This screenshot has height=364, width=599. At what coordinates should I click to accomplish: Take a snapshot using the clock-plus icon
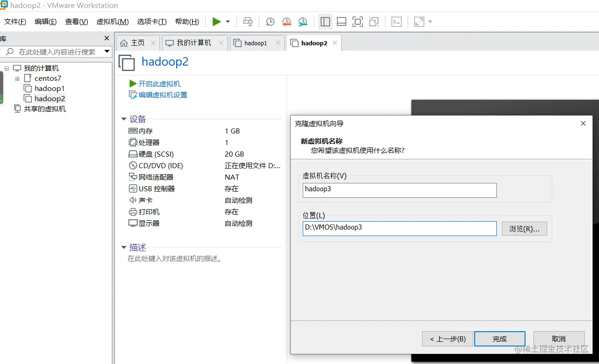tap(270, 22)
